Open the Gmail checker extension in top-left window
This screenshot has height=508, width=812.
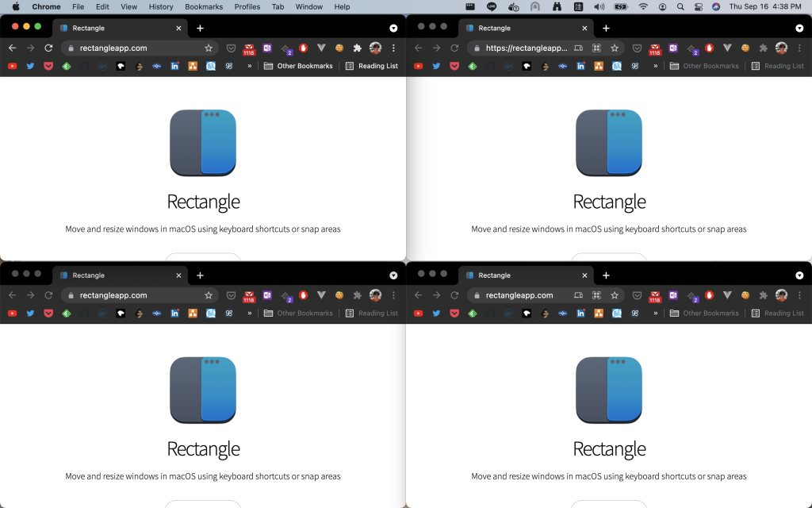pyautogui.click(x=249, y=48)
